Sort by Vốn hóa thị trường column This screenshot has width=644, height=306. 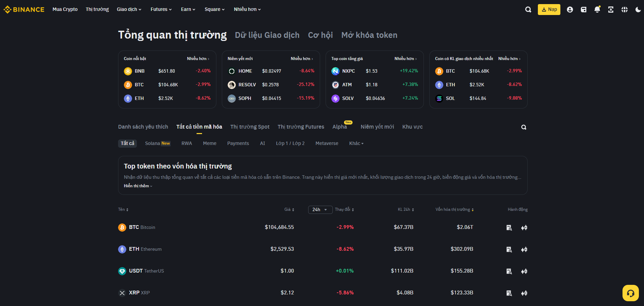(455, 209)
